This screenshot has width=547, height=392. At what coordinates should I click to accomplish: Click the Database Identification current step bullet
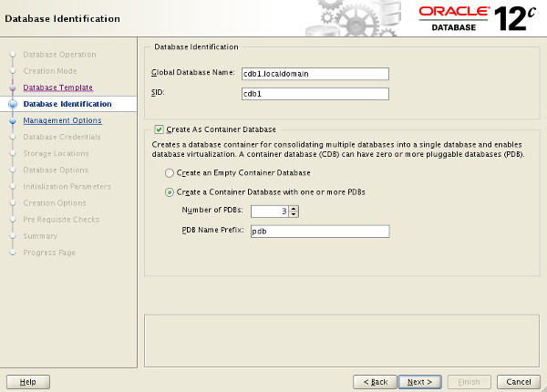(13, 104)
